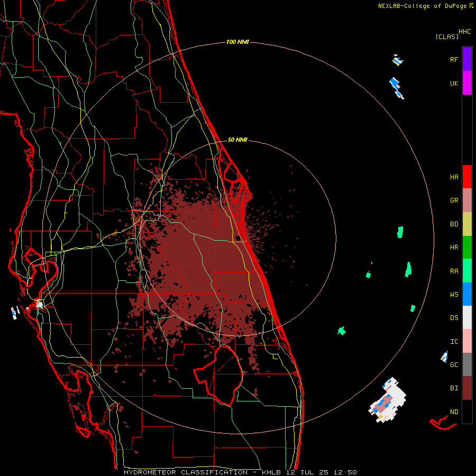This screenshot has width=476, height=476.
Task: Click the IC legend label
Action: (454, 342)
